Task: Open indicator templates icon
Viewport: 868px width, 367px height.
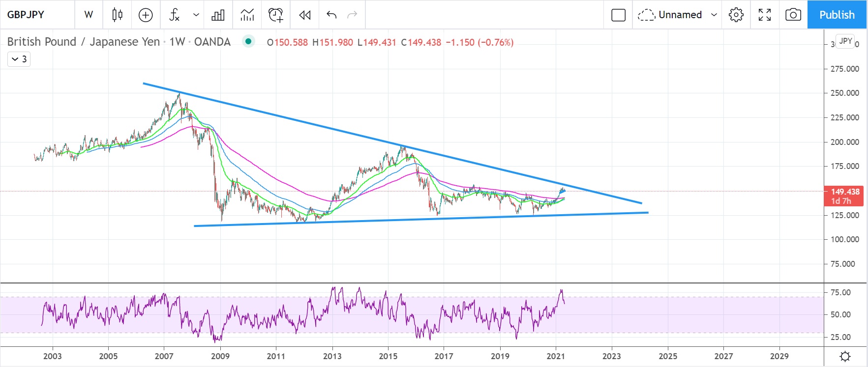Action: click(247, 15)
